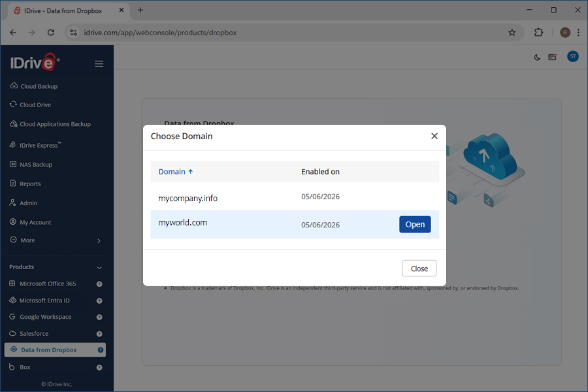Click the Close button in dialog
Image resolution: width=588 pixels, height=392 pixels.
coord(419,269)
